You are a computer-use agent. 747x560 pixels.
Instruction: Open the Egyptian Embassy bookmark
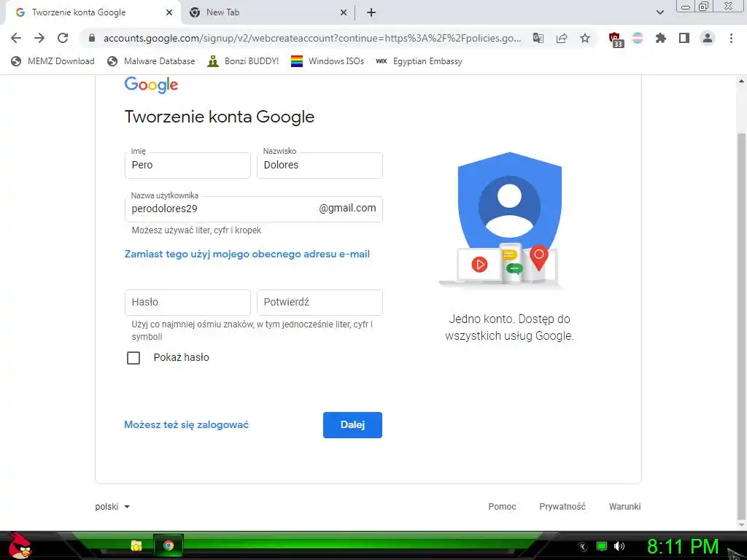pyautogui.click(x=419, y=61)
